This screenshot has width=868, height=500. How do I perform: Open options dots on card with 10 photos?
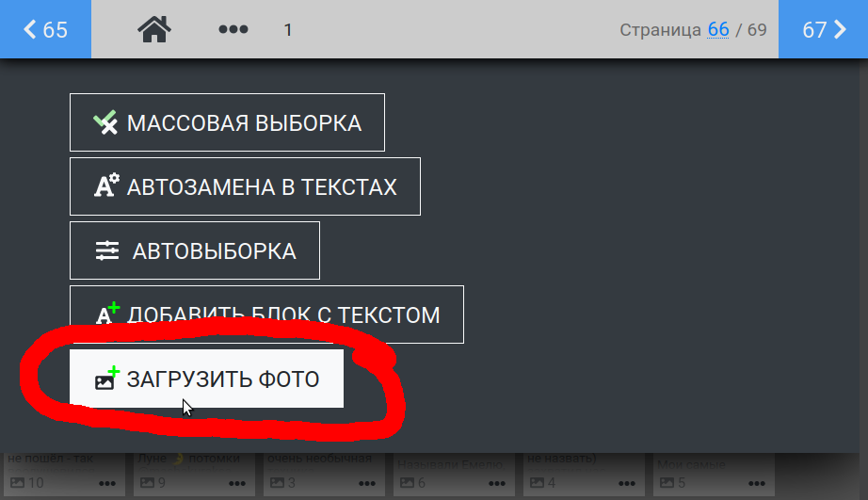(x=108, y=484)
